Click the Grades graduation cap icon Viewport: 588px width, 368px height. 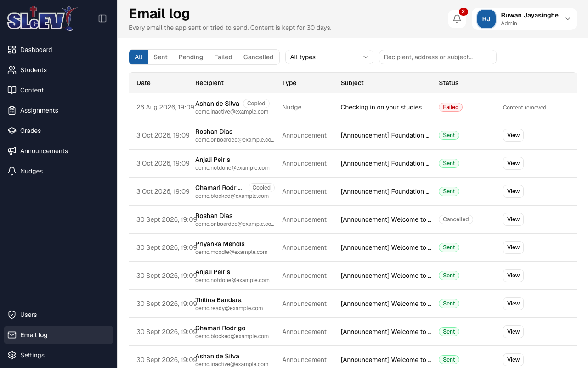[12, 131]
